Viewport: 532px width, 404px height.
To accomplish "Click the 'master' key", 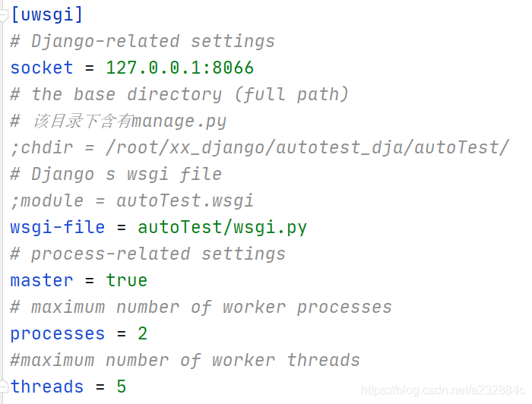I will [x=42, y=281].
